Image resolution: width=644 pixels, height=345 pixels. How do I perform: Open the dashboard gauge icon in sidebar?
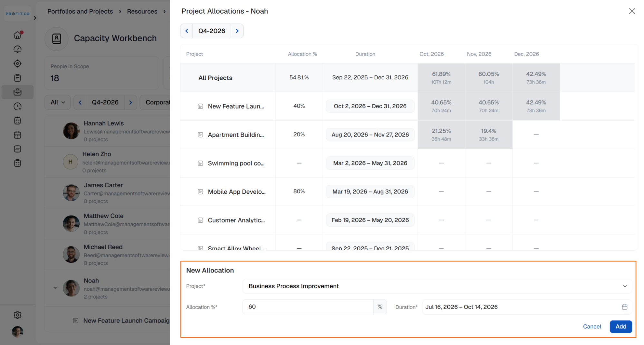click(x=17, y=49)
